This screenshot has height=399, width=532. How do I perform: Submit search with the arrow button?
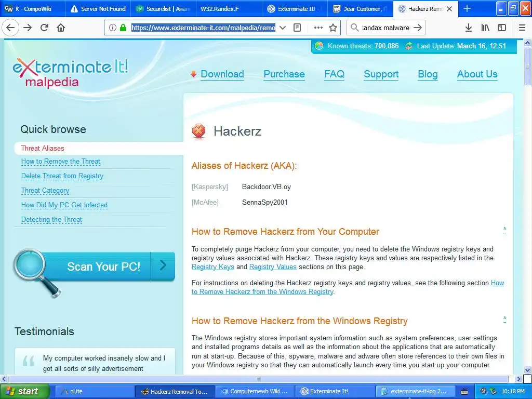coord(418,28)
